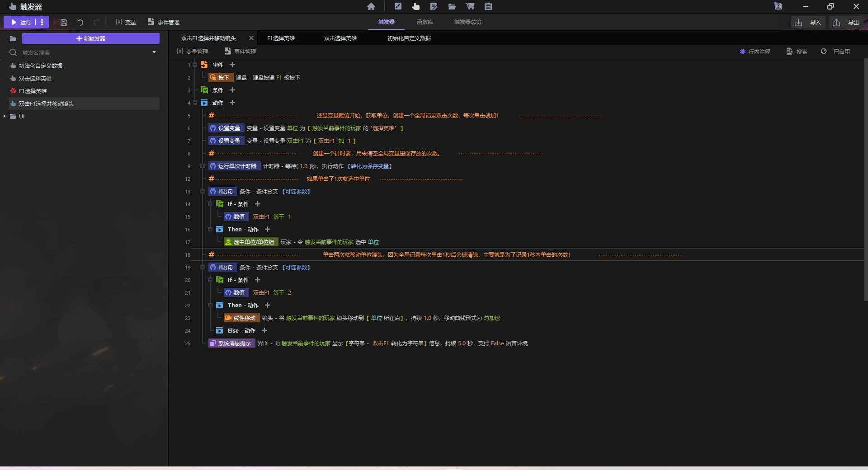Open 事件管理 in the editor bar

[240, 52]
